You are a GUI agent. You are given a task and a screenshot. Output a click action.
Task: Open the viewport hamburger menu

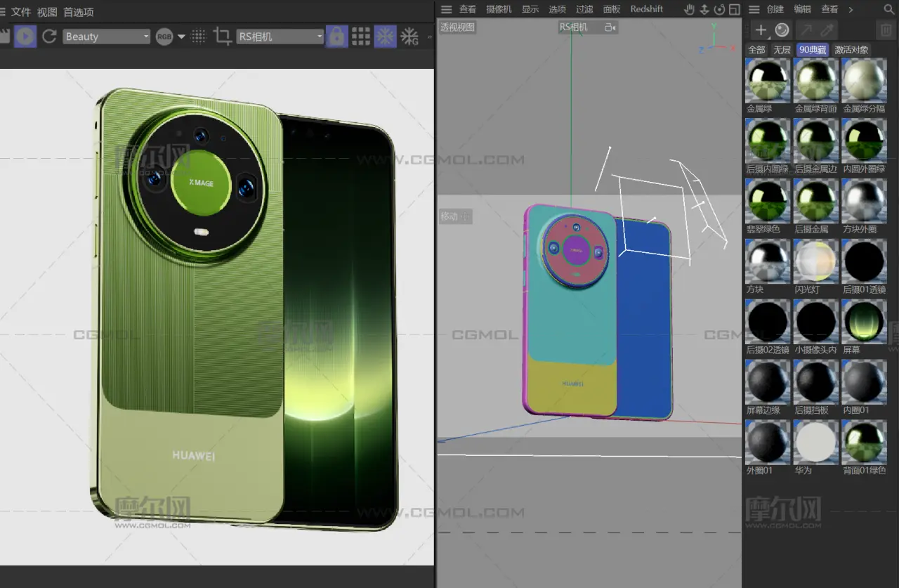(x=446, y=9)
